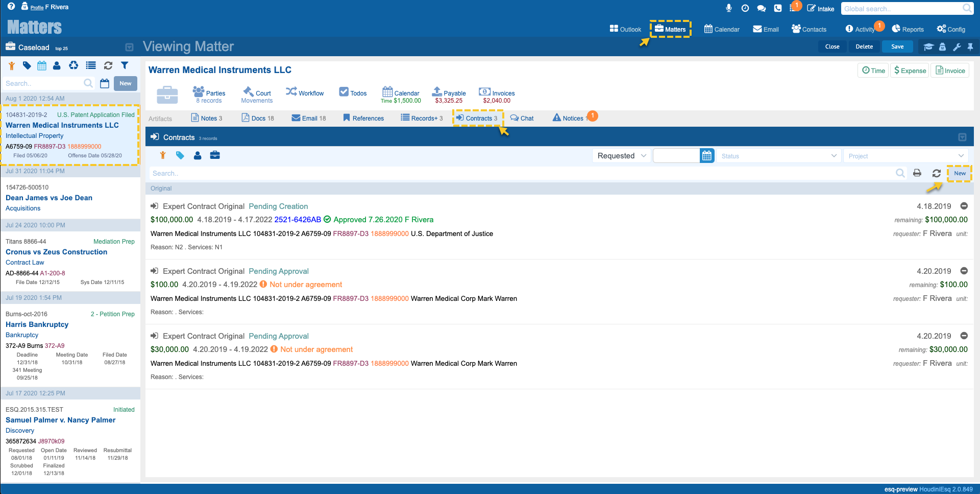Delete the current matter

864,46
